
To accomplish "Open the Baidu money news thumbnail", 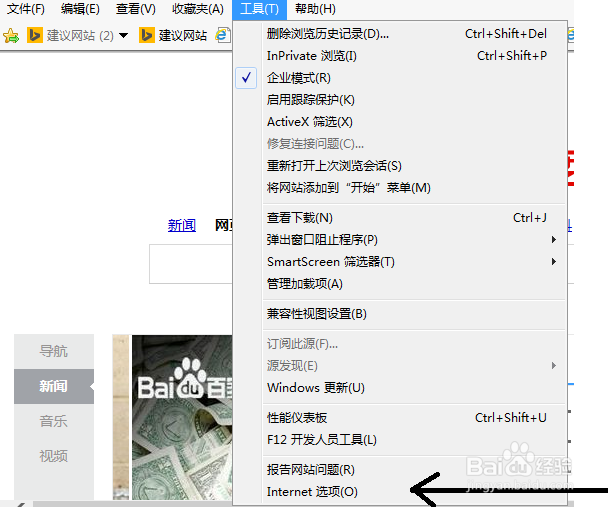I will tap(182, 417).
